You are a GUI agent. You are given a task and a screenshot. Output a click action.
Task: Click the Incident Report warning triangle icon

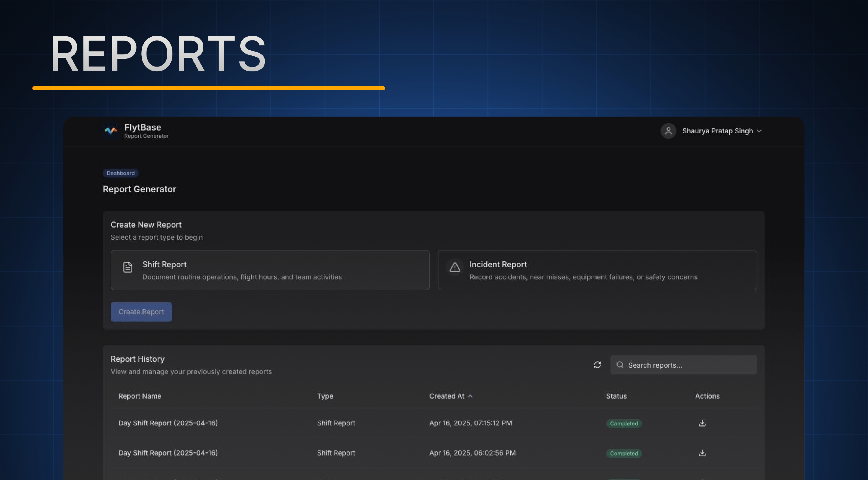[455, 267]
